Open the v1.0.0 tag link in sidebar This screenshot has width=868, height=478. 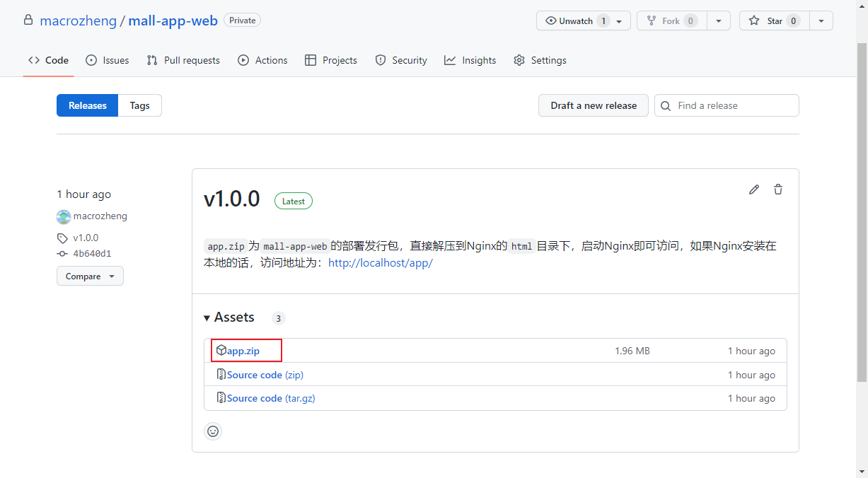pyautogui.click(x=86, y=238)
